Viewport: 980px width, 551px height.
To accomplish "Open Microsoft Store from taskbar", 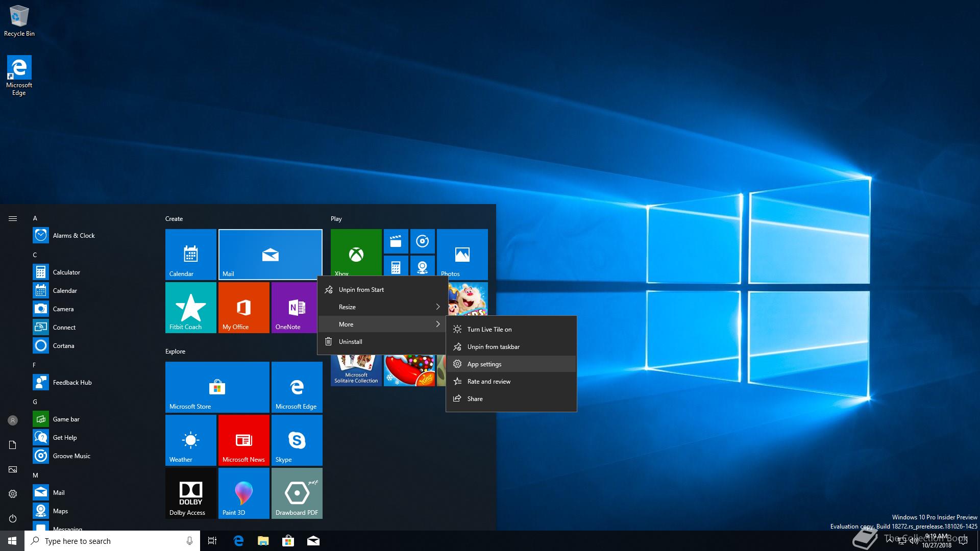I will point(288,541).
